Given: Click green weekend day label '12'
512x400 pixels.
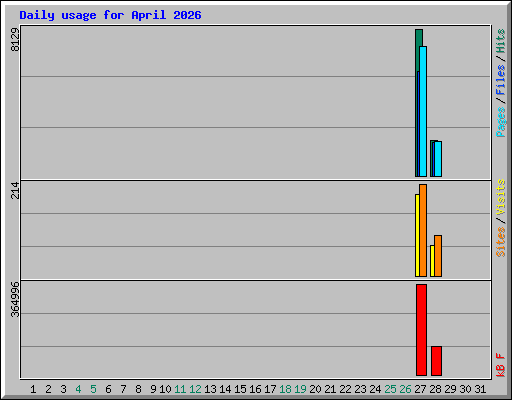Looking at the screenshot, I should click(x=195, y=389).
